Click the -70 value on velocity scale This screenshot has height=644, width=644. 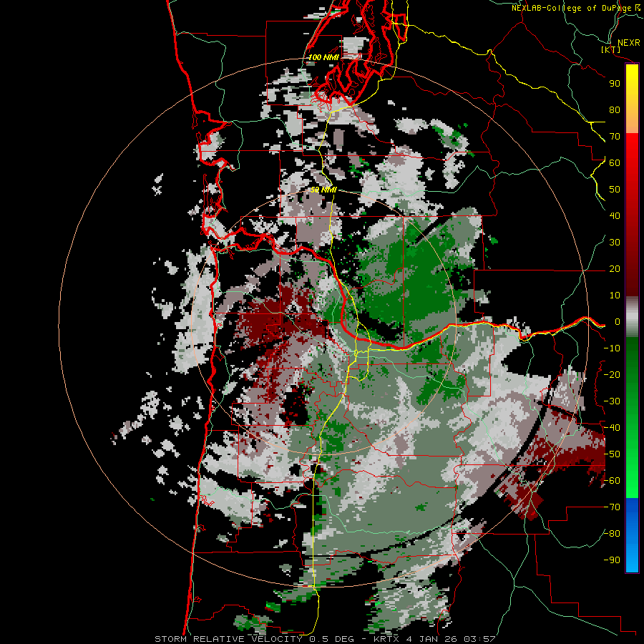point(612,507)
